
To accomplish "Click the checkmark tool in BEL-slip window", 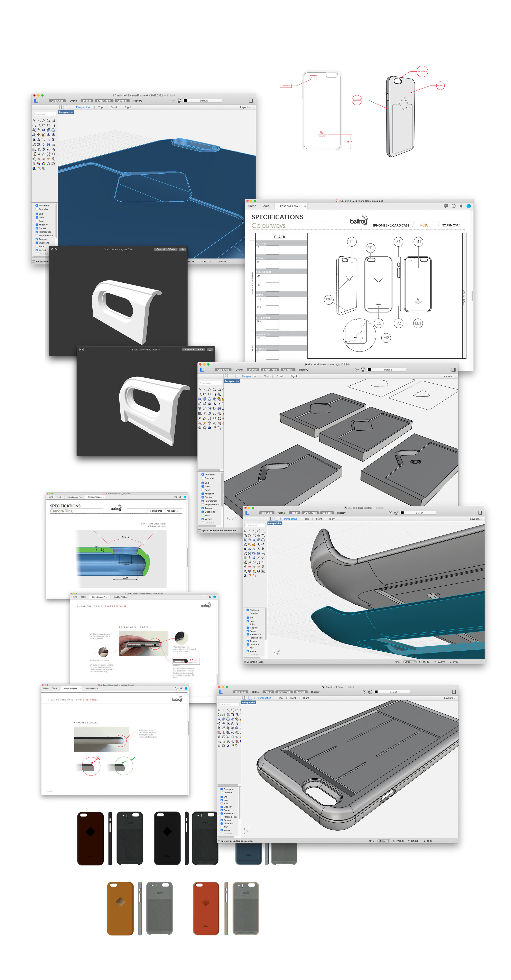I will point(259,558).
